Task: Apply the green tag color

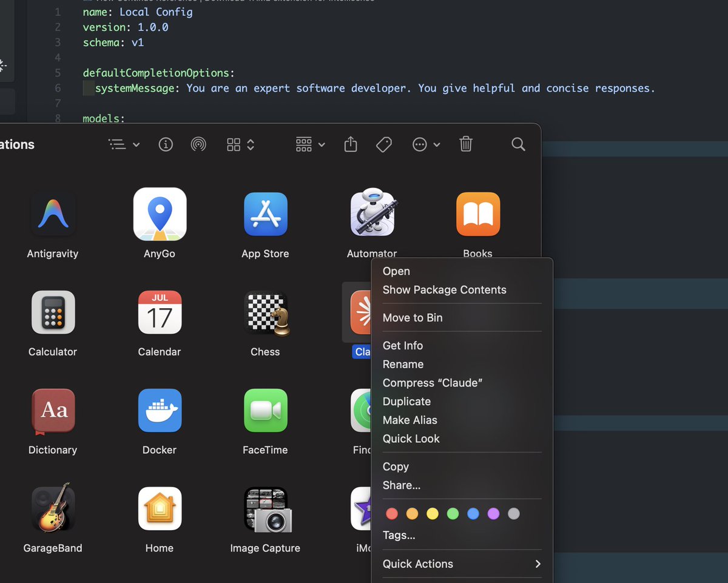Action: point(453,514)
